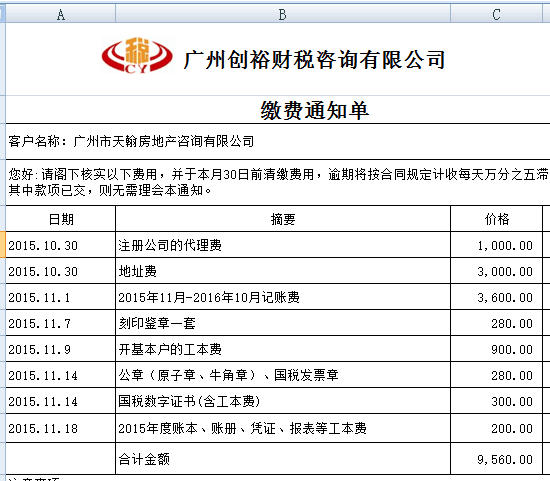The width and height of the screenshot is (550, 481).
Task: Select the highlighted row header beside 注册公司的代理费
Action: click(2, 245)
